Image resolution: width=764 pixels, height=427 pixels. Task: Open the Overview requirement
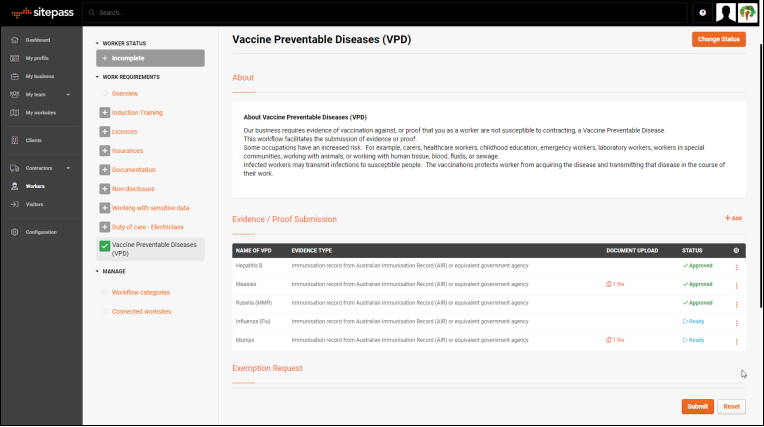pos(125,94)
